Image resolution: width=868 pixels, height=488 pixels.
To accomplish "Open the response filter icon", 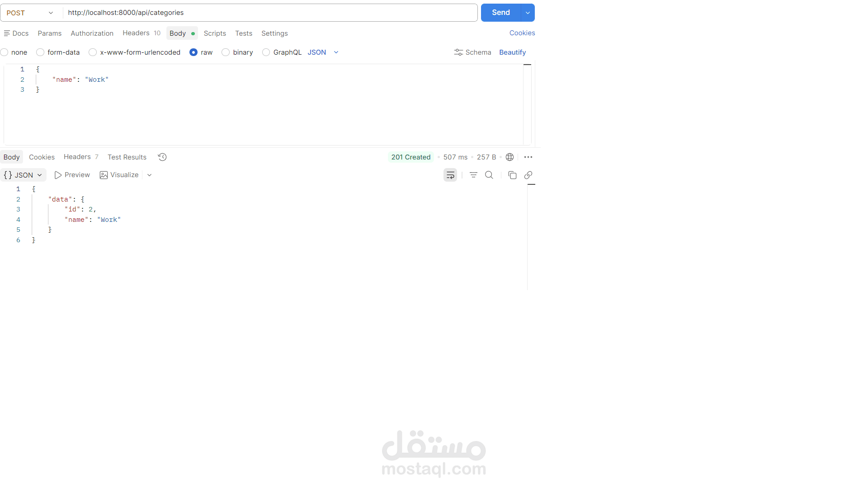I will tap(473, 175).
